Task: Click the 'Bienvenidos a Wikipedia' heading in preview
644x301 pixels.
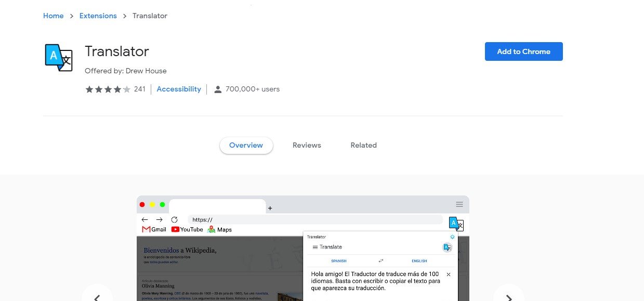Action: [x=180, y=250]
